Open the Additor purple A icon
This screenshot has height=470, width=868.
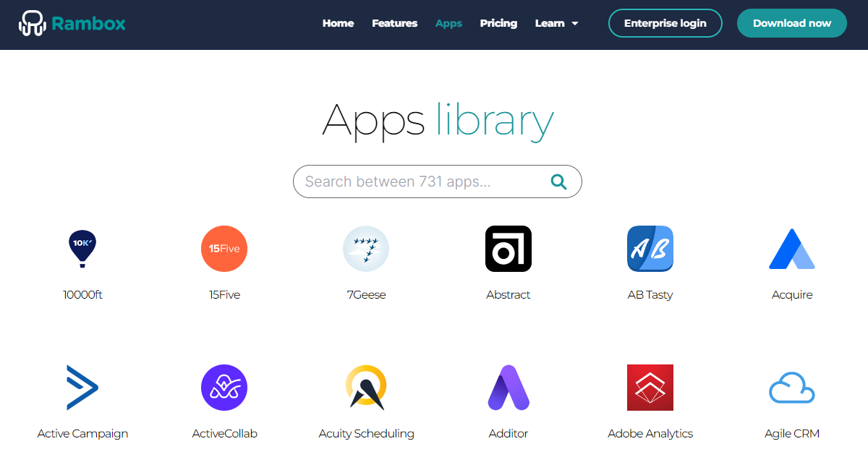[x=509, y=388]
